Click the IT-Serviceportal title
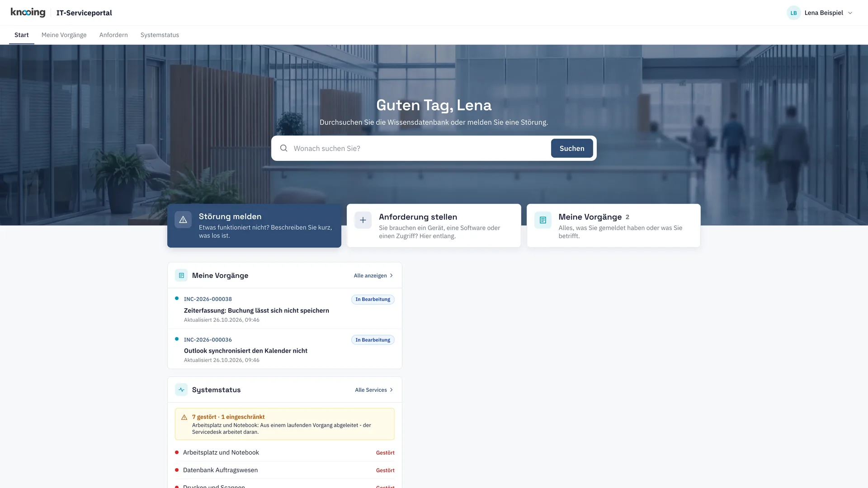This screenshot has width=868, height=488. coord(84,13)
